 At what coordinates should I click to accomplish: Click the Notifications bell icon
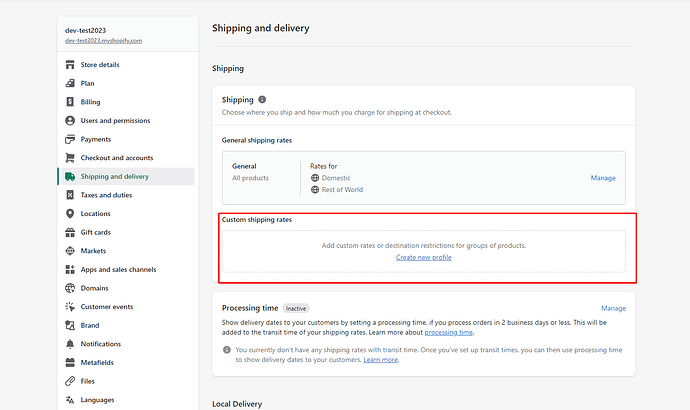click(x=70, y=344)
